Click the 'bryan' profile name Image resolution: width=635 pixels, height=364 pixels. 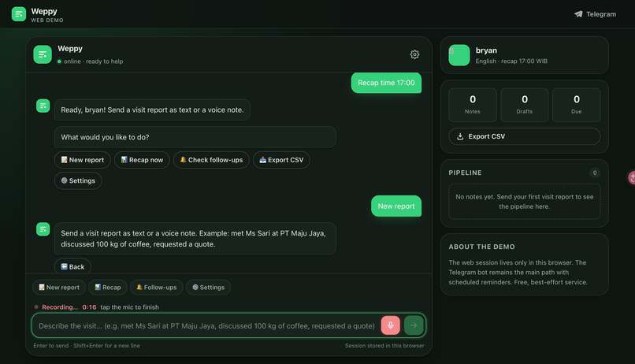click(x=486, y=50)
